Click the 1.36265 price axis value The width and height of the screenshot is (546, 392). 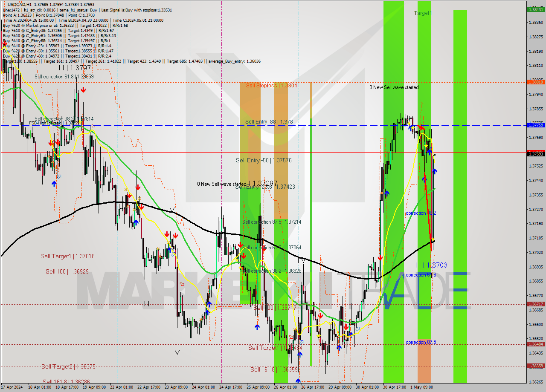tap(536, 382)
